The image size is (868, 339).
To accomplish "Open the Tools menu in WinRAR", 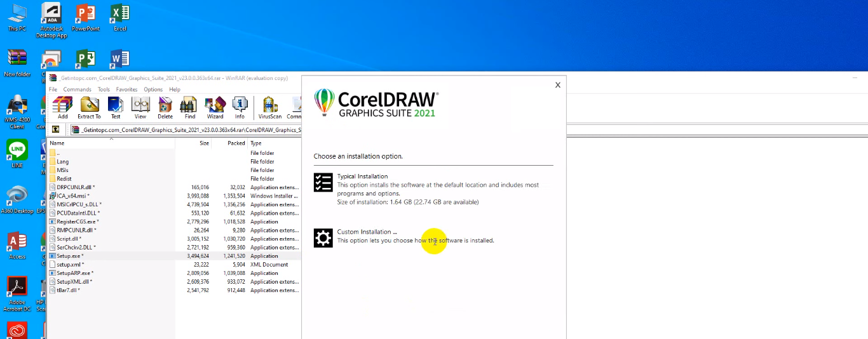I will (x=104, y=90).
